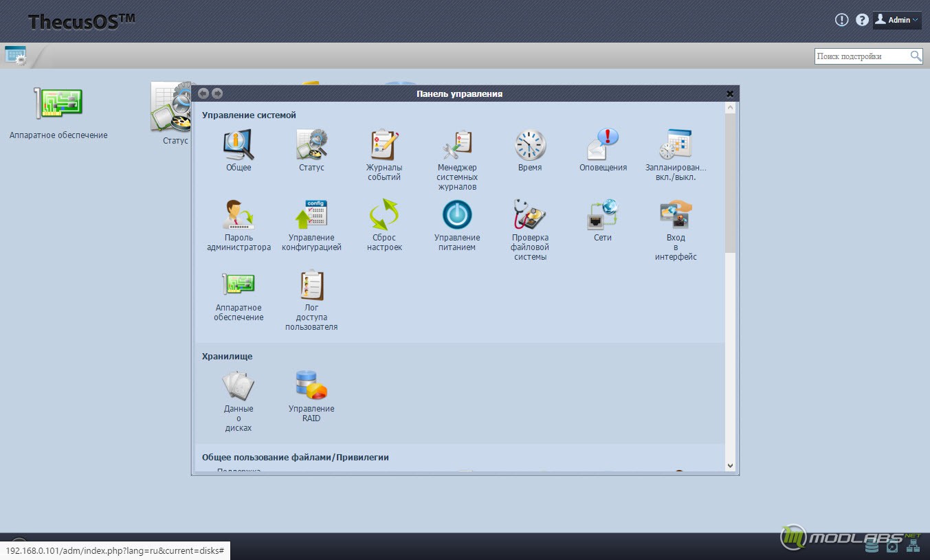Open Менеджер системных журналов
Screen dimensions: 930x560
tap(457, 145)
